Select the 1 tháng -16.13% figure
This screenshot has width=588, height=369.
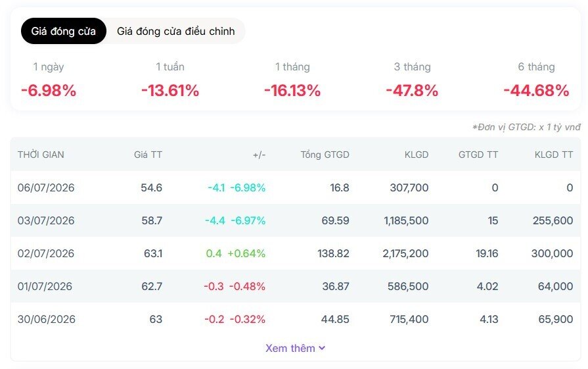[292, 91]
